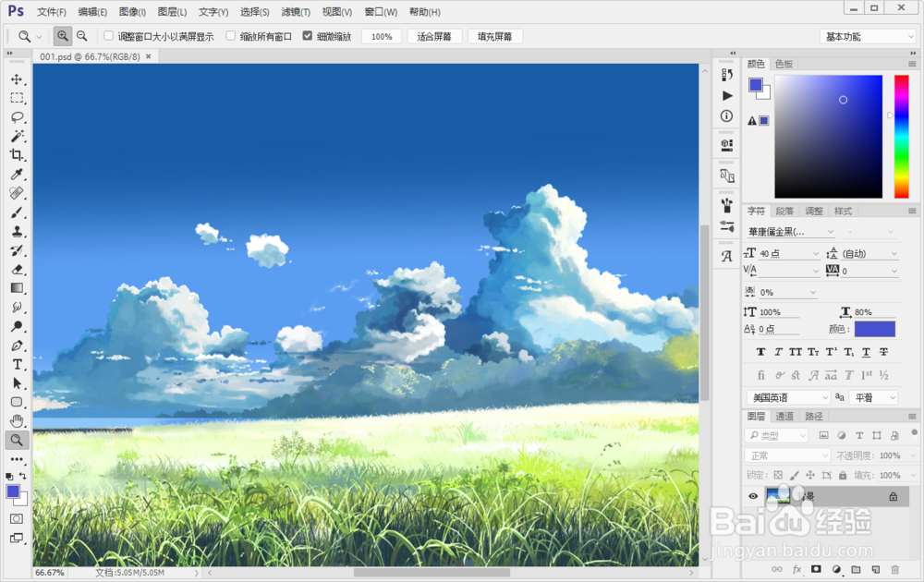Toggle strikethrough text style
This screenshot has width=924, height=582.
pyautogui.click(x=884, y=352)
